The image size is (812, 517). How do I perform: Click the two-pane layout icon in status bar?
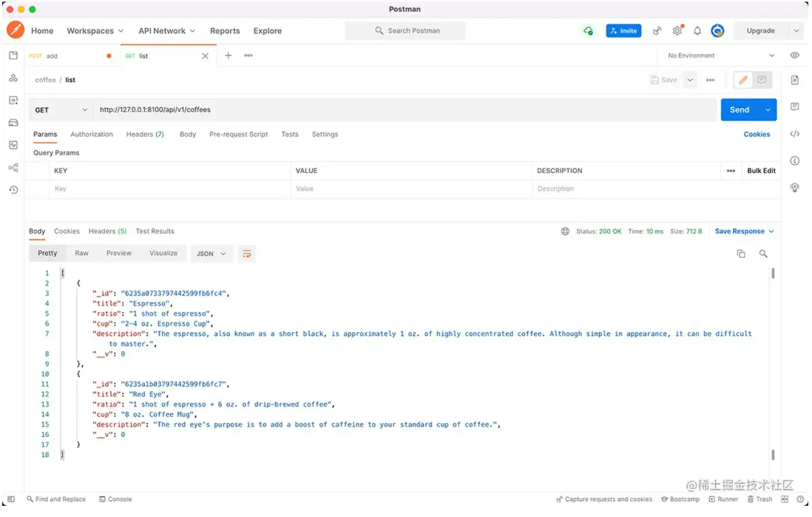(785, 499)
